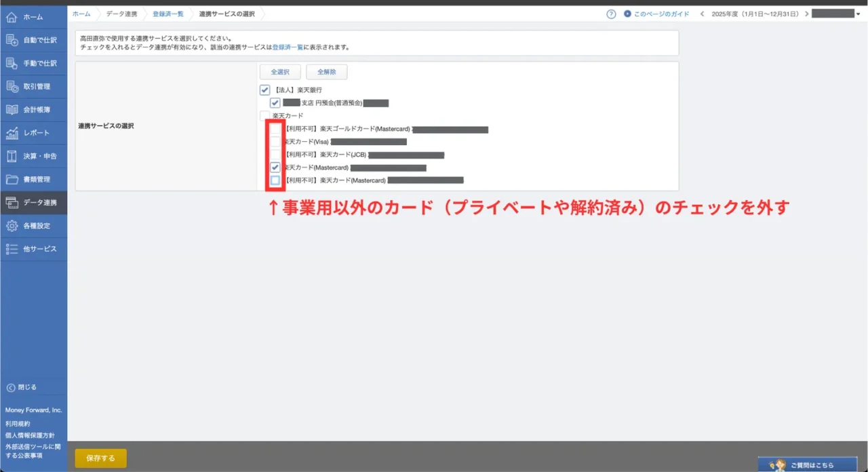Click the help question mark icon
The width and height of the screenshot is (868, 472).
point(611,14)
